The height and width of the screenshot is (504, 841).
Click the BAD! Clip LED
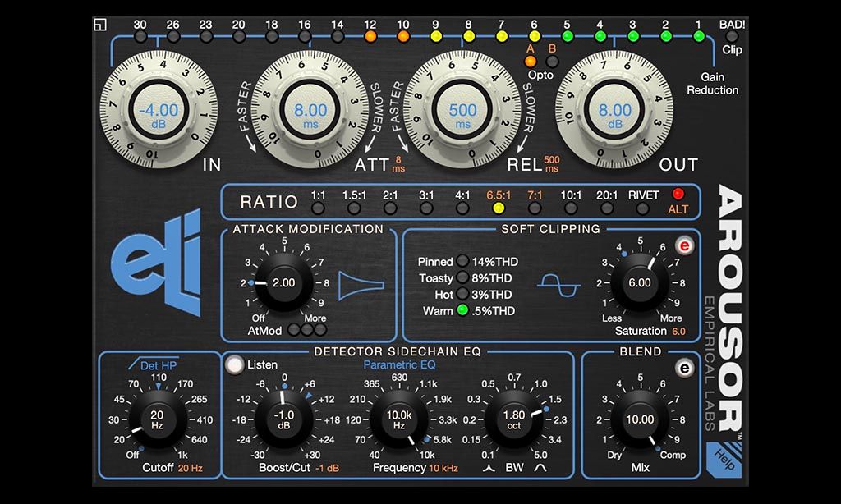tap(732, 36)
